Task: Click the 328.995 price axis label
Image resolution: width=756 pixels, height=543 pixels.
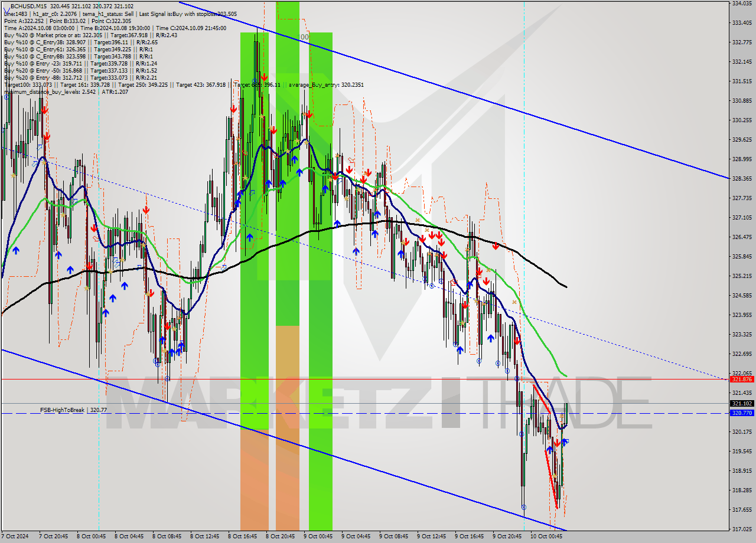Action: click(742, 159)
